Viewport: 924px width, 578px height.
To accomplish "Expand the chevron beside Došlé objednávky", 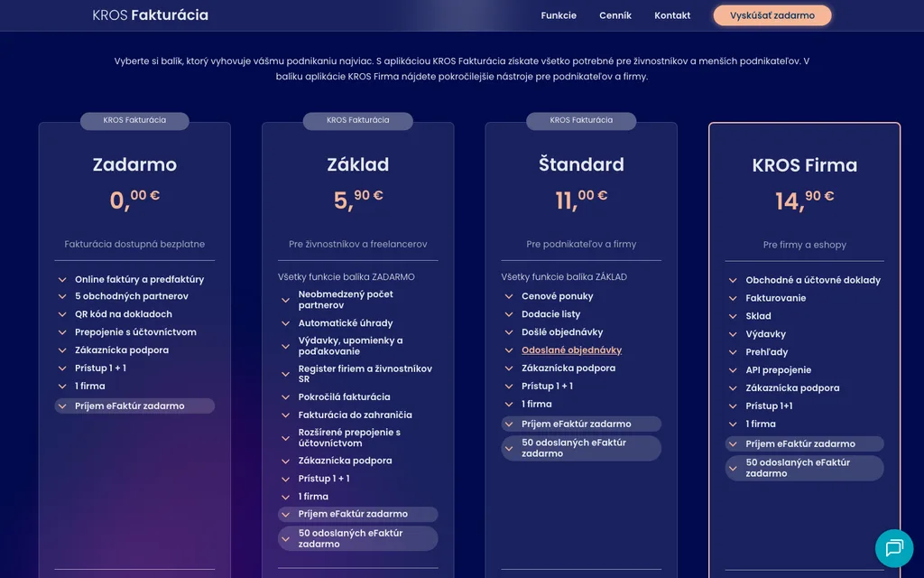I will [509, 332].
